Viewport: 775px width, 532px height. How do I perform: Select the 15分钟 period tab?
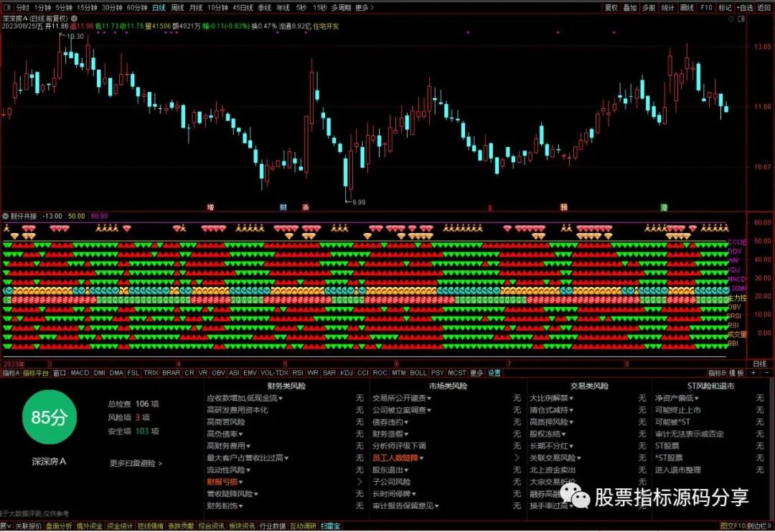(87, 8)
